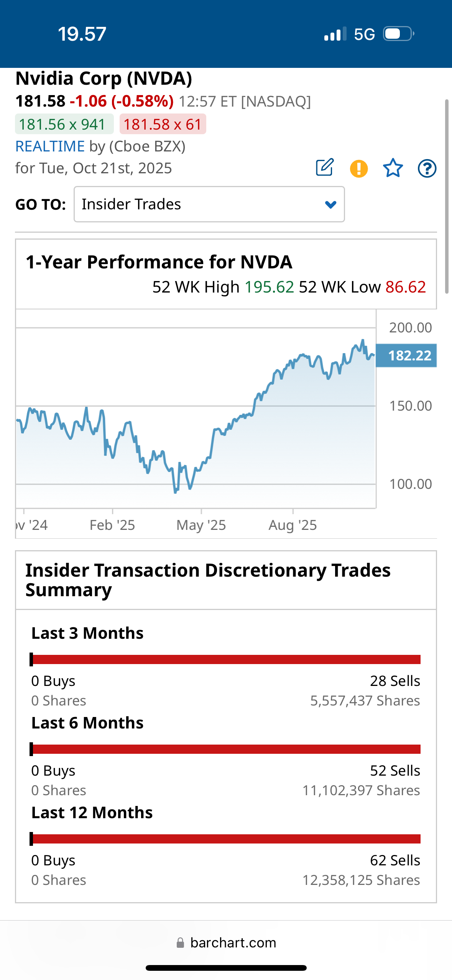452x980 pixels.
Task: Click the Last 6 Months red sells bar
Action: coord(226,749)
